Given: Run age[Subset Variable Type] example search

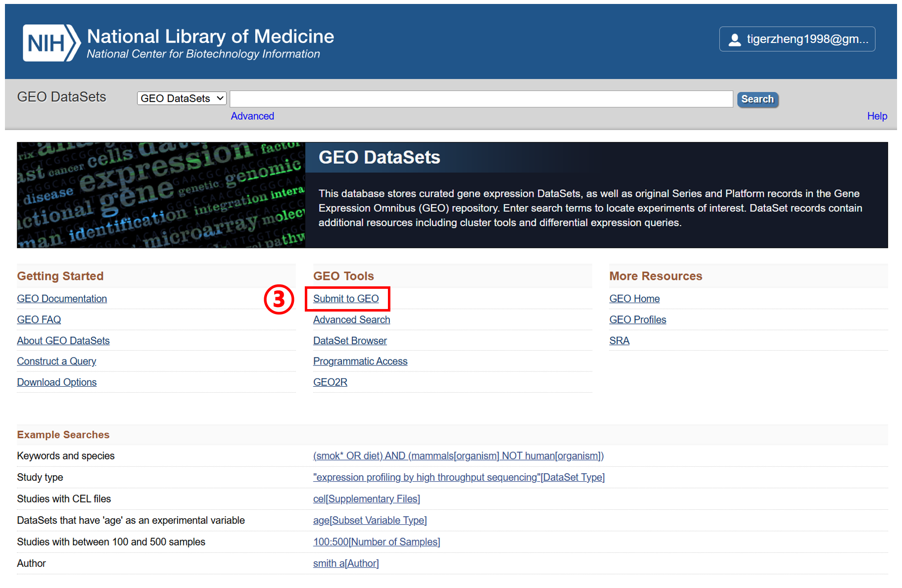Looking at the screenshot, I should (370, 520).
